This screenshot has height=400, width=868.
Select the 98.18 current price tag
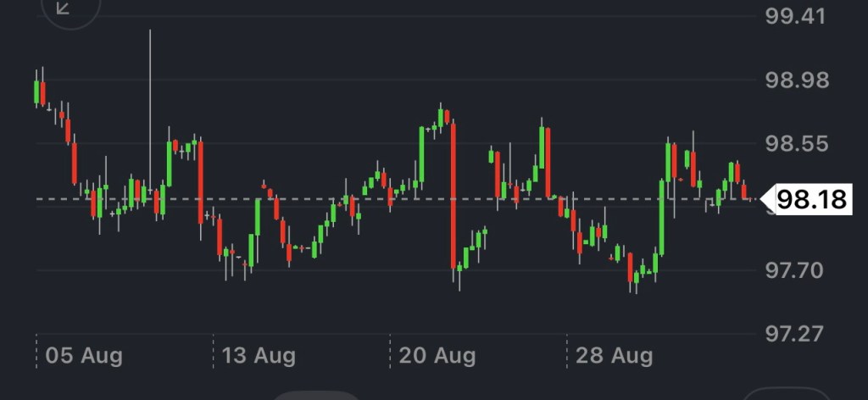pos(811,200)
